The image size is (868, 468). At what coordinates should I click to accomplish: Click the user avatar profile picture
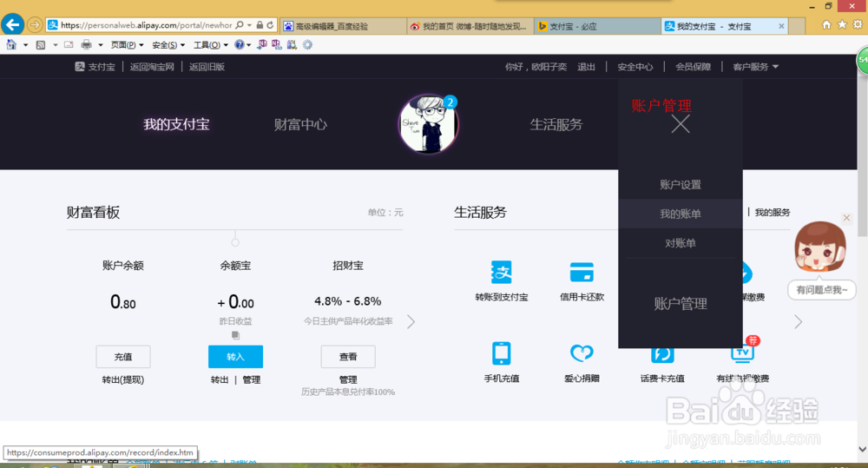(x=429, y=123)
